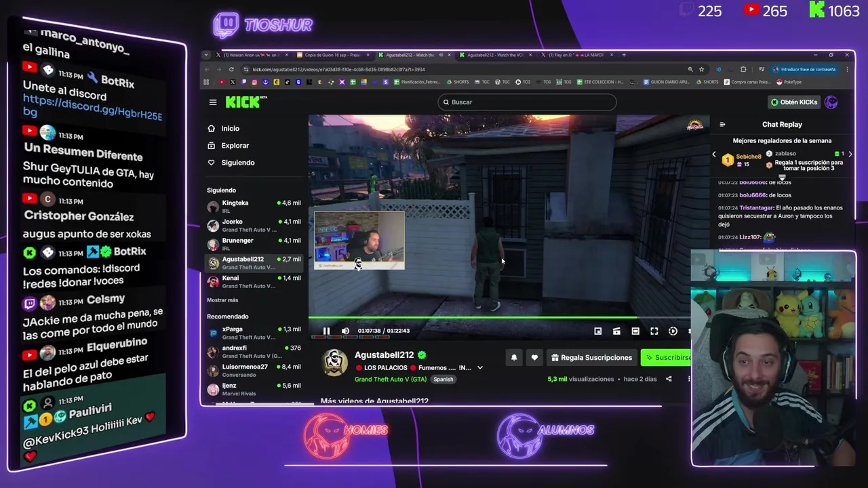Screen dimensions: 868x488
Task: Open GUION DIARIO bookmark
Action: coord(667,82)
